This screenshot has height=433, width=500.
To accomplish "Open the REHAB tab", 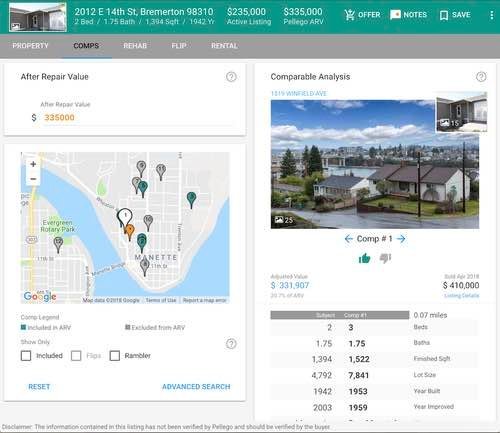I will click(x=135, y=46).
